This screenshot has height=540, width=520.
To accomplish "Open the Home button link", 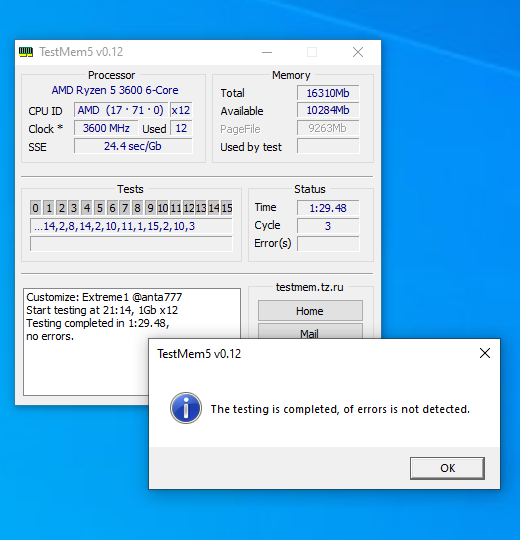I will [310, 311].
